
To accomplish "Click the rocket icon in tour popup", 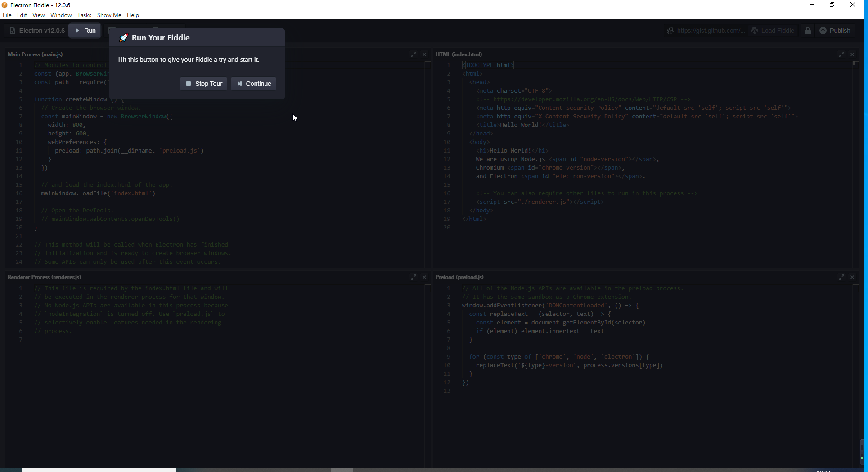I will (x=123, y=38).
